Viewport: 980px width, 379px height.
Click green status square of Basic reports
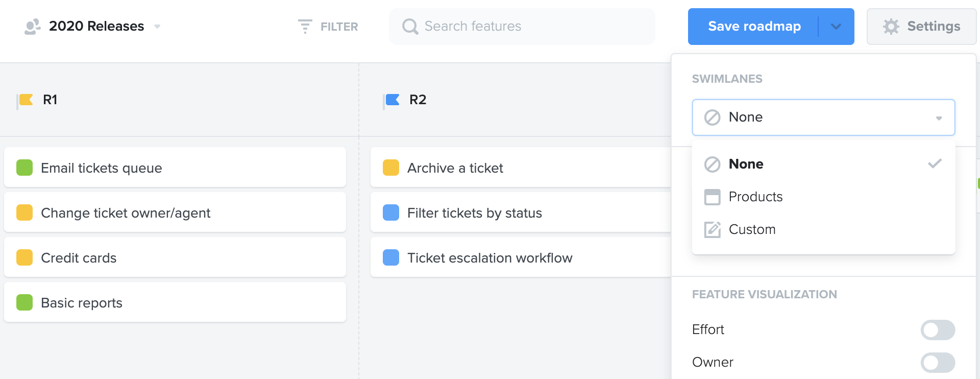click(x=24, y=302)
